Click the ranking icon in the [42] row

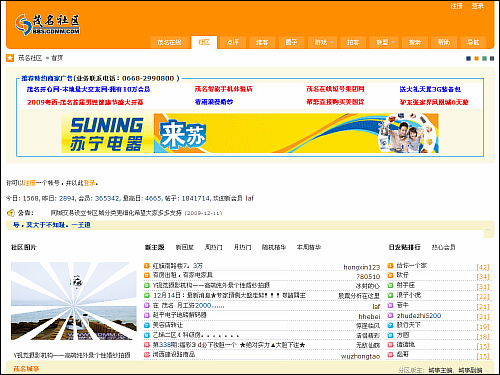click(390, 266)
